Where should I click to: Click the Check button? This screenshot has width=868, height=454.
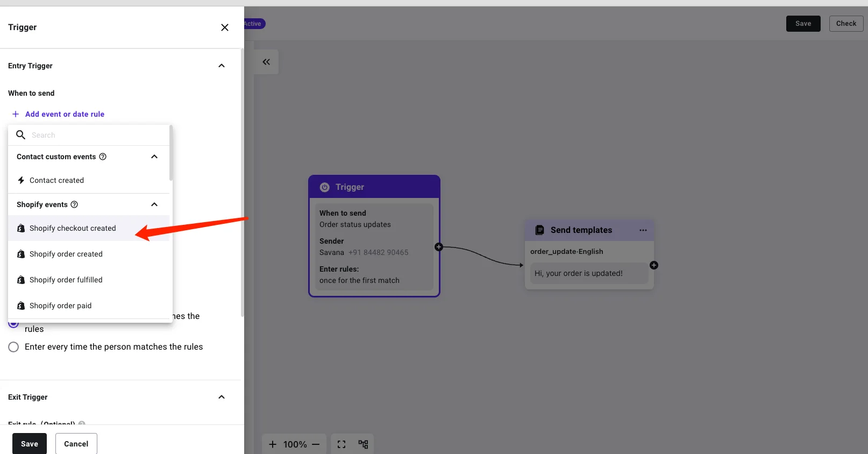click(846, 24)
